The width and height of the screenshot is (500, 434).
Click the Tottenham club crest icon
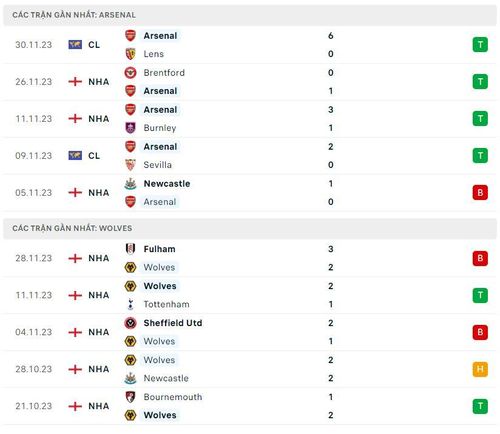click(x=130, y=304)
